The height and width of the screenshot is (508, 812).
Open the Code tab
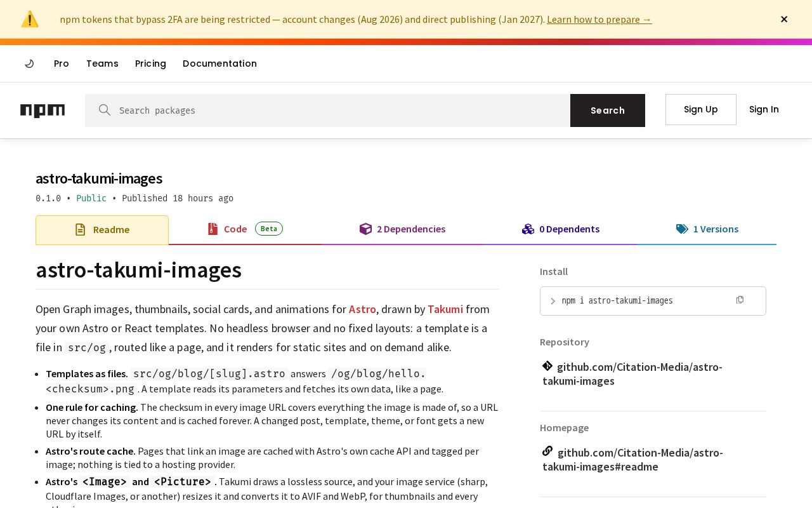pos(245,229)
